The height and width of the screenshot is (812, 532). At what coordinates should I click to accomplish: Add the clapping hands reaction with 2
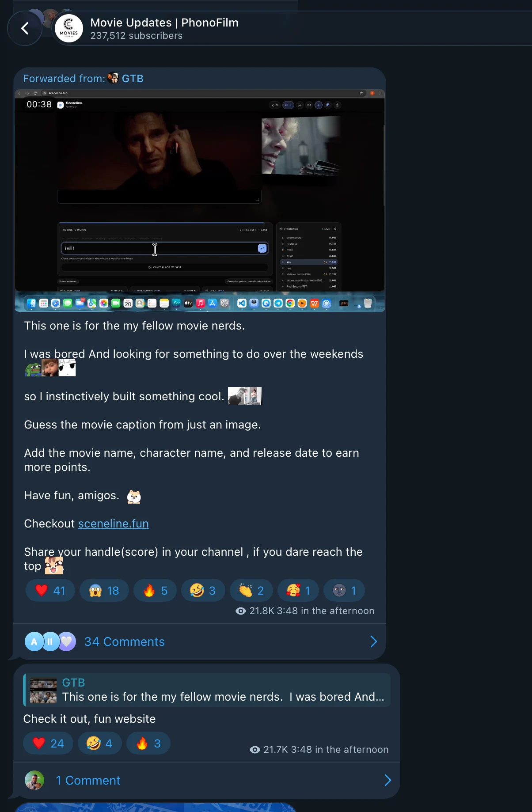pyautogui.click(x=251, y=591)
